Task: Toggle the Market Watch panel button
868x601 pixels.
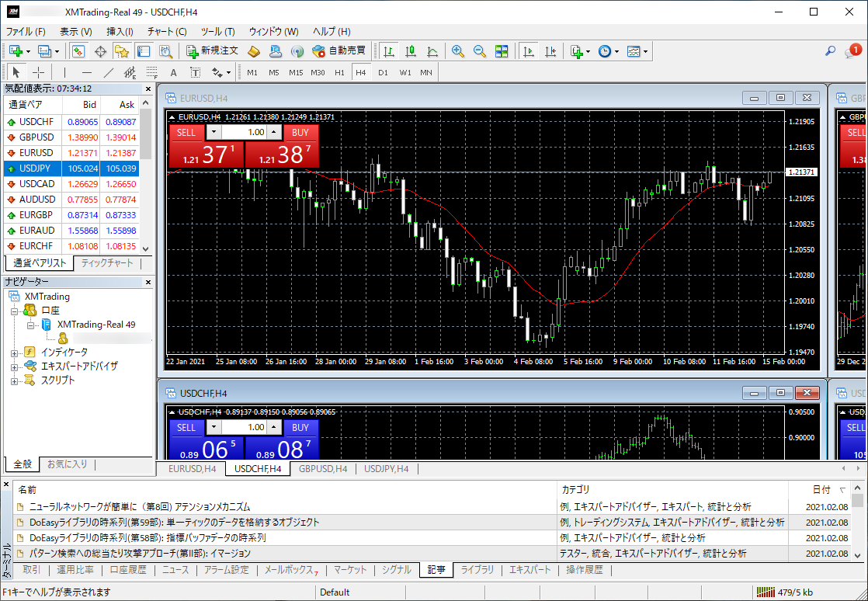Action: [x=78, y=51]
